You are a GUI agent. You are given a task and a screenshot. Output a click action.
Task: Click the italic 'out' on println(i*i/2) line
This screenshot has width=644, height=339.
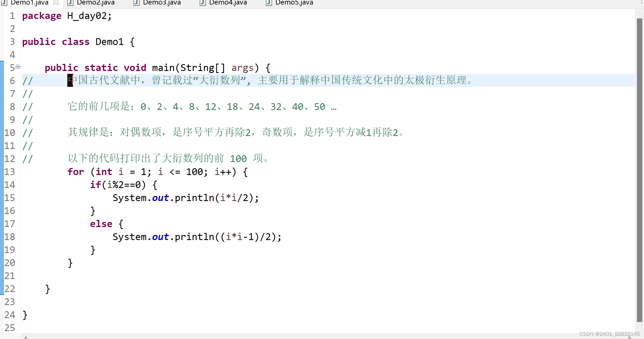coord(160,198)
